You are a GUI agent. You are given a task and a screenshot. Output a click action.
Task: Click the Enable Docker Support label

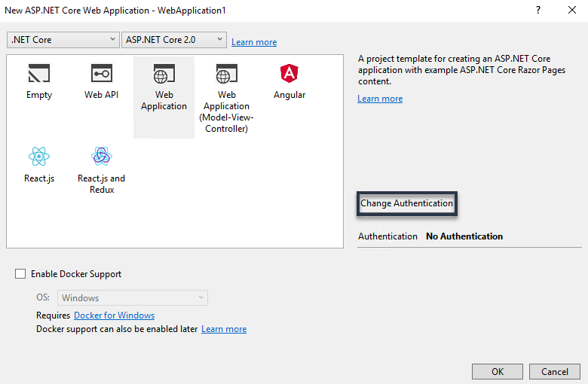76,274
